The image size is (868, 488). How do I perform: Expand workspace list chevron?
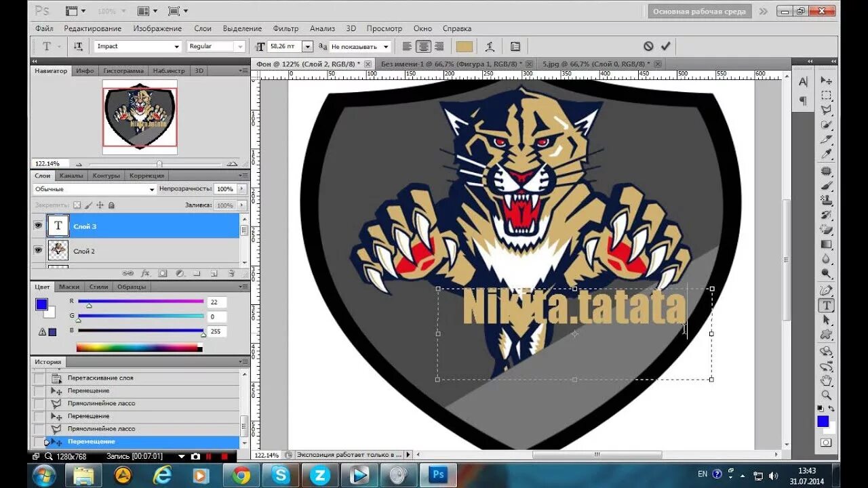[764, 12]
